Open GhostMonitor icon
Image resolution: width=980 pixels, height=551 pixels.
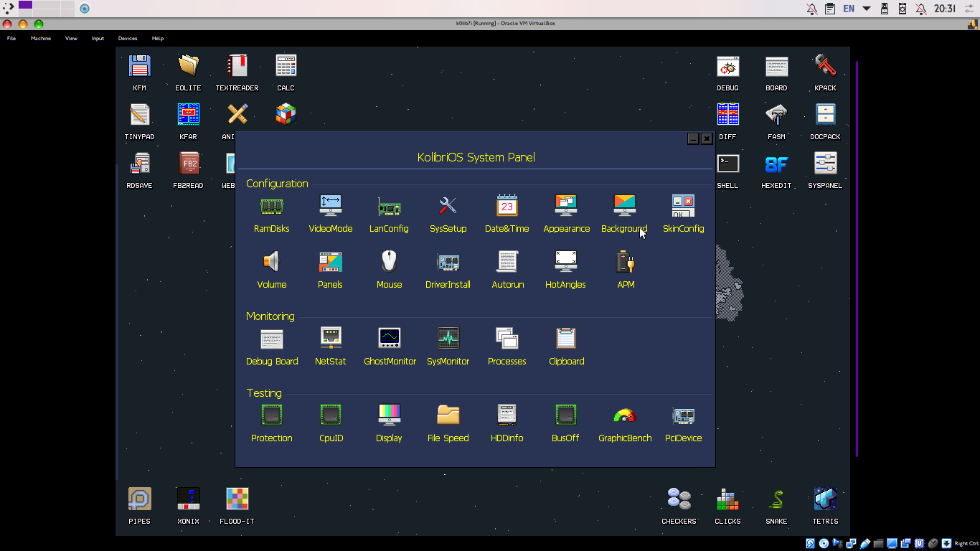pyautogui.click(x=390, y=339)
